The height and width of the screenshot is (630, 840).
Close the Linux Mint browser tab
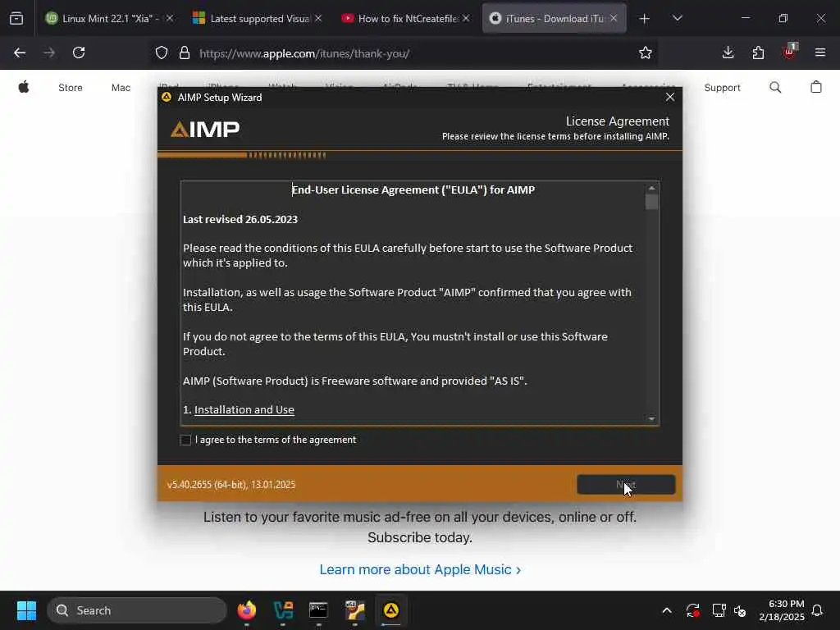tap(169, 18)
